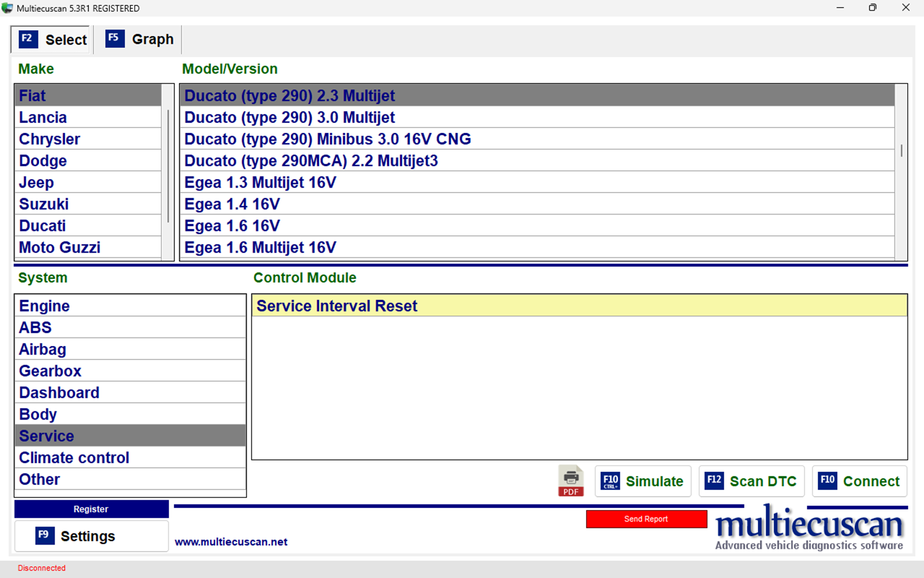Viewport: 924px width, 578px height.
Task: Click the Multiecuscan app icon in title bar
Action: pos(7,8)
